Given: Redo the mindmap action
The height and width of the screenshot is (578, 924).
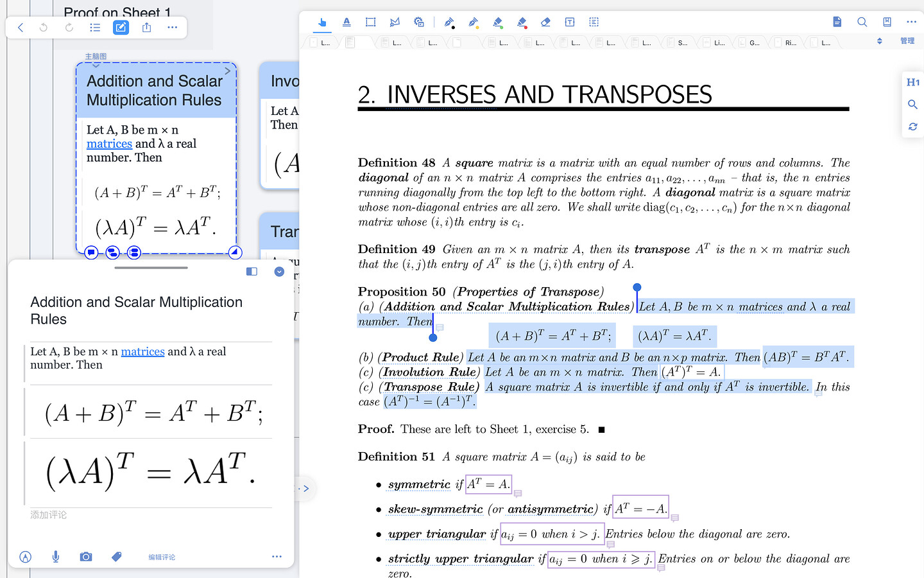Looking at the screenshot, I should 69,28.
